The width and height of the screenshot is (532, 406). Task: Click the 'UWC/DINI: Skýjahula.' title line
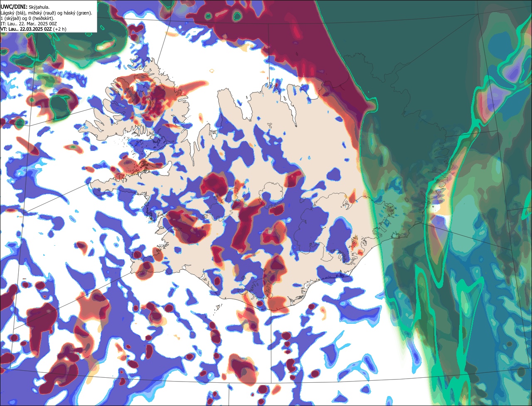click(25, 7)
